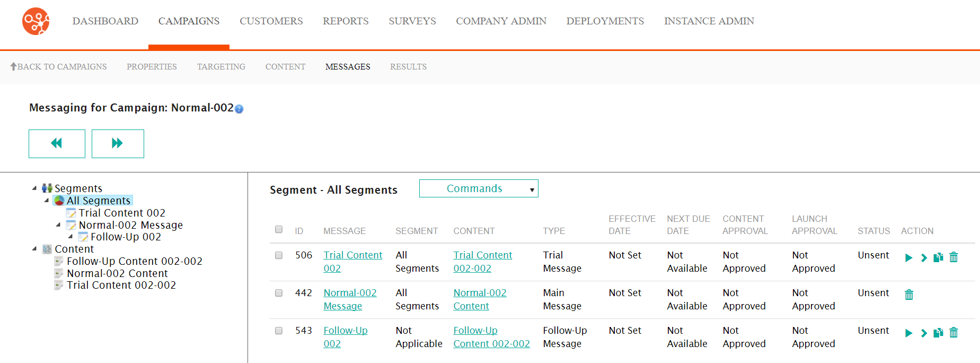Screen dimensions: 980x363
Task: Go back to campaigns
Action: pos(58,67)
